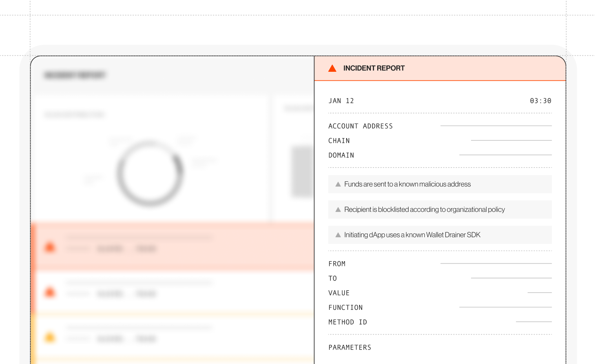
Task: Click the CHAIN value line
Action: pos(511,140)
